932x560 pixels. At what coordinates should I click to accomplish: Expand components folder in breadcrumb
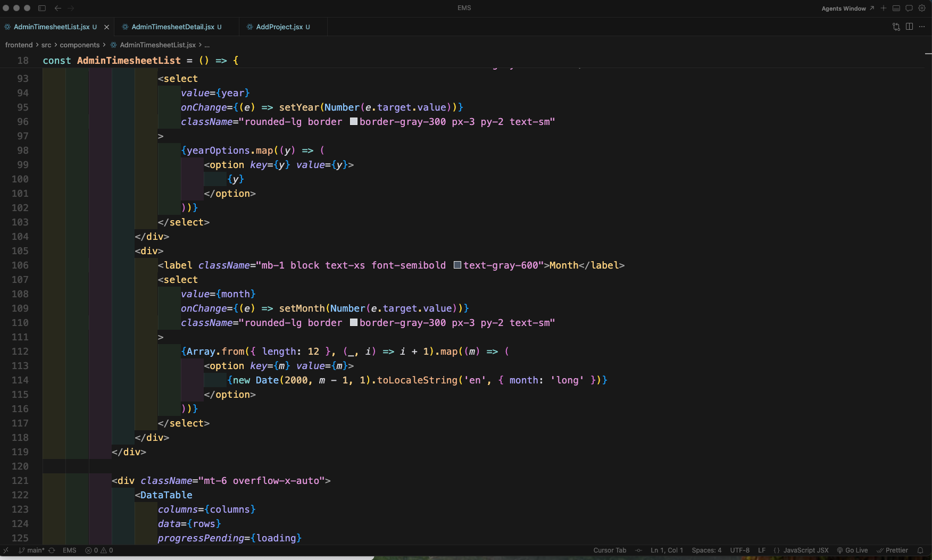pyautogui.click(x=80, y=45)
